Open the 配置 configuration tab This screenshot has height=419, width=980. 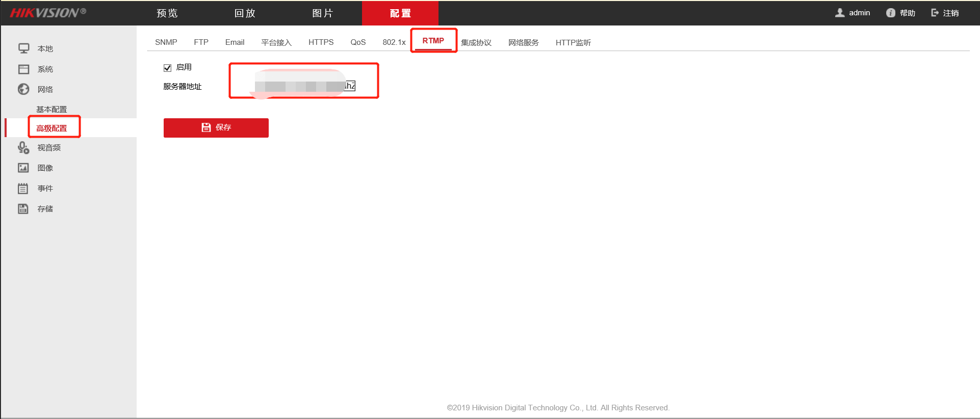tap(400, 13)
